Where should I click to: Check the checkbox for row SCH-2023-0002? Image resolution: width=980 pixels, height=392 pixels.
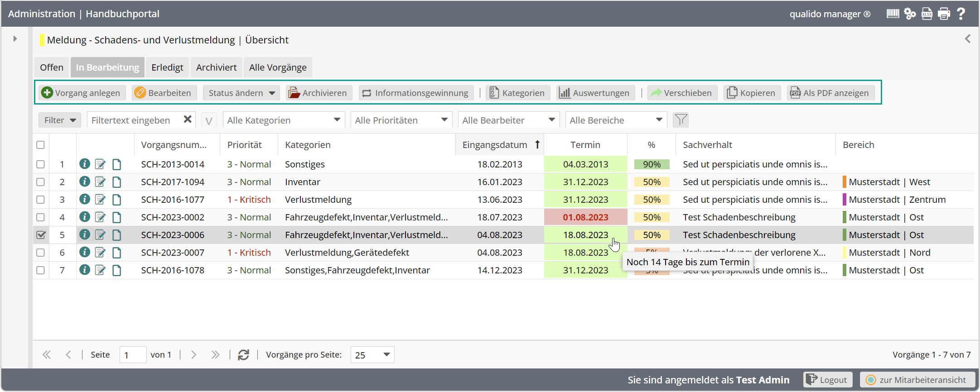(40, 217)
